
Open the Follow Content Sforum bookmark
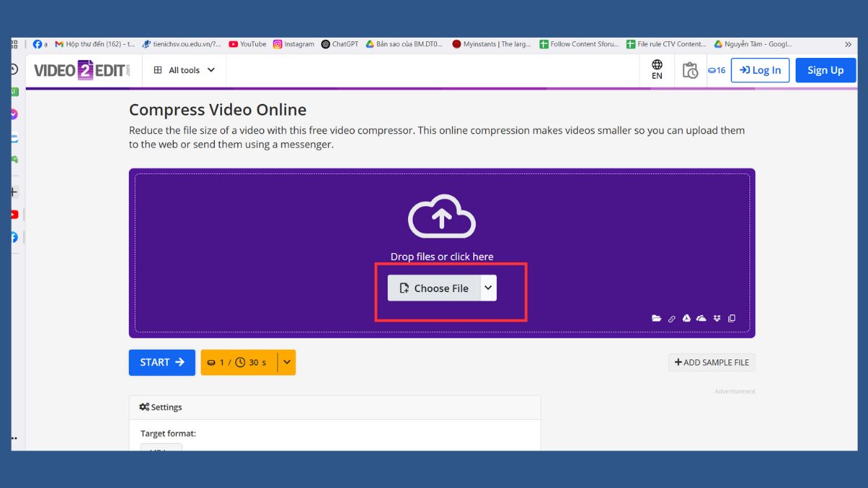[579, 44]
